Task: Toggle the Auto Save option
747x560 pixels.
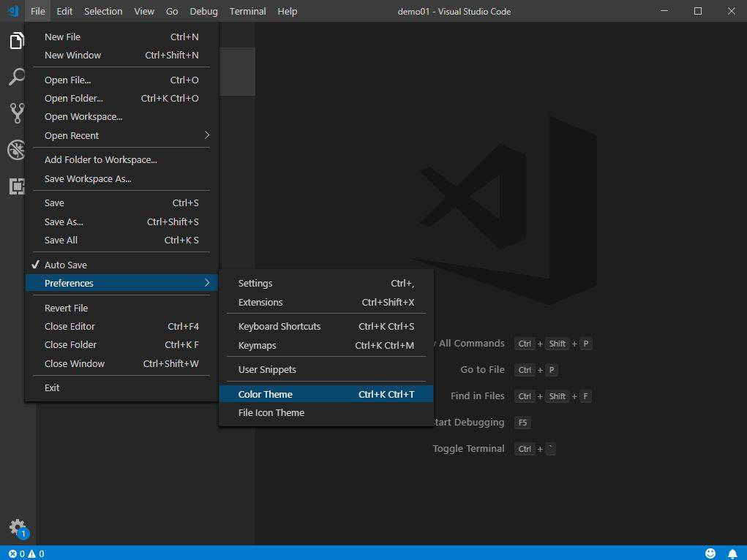Action: click(x=66, y=265)
